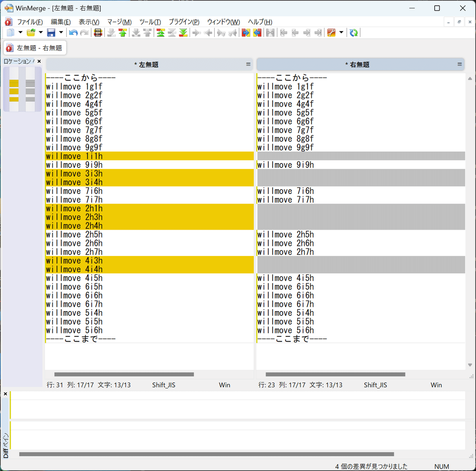This screenshot has width=476, height=471.
Task: Click the vertical scrollbar up arrow
Action: [x=470, y=79]
